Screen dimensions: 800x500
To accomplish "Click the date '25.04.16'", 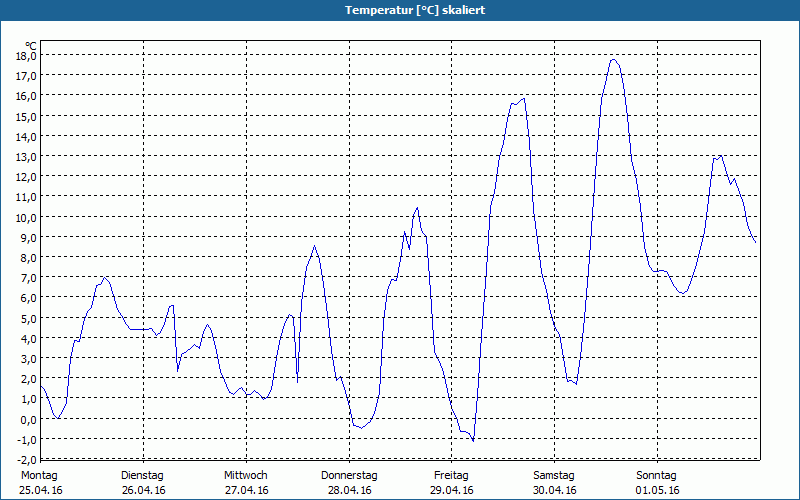I will pyautogui.click(x=41, y=491).
